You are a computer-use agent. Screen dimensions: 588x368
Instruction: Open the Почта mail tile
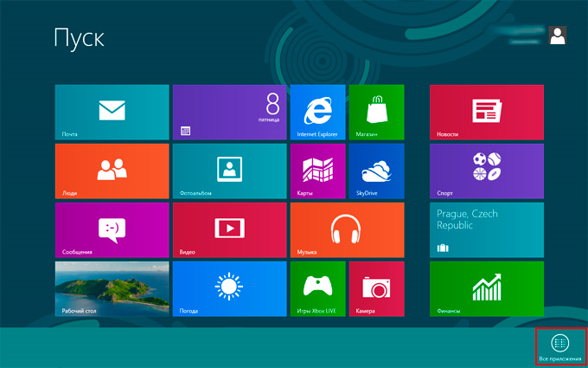pos(112,113)
